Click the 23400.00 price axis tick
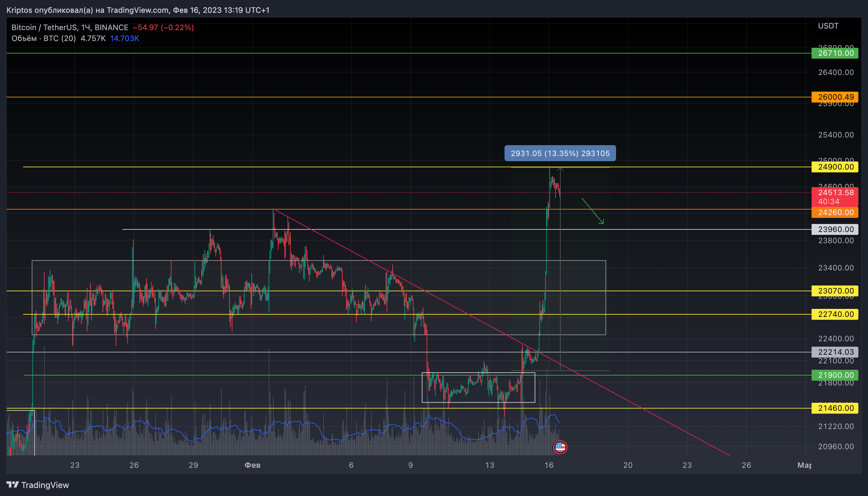 pyautogui.click(x=836, y=268)
